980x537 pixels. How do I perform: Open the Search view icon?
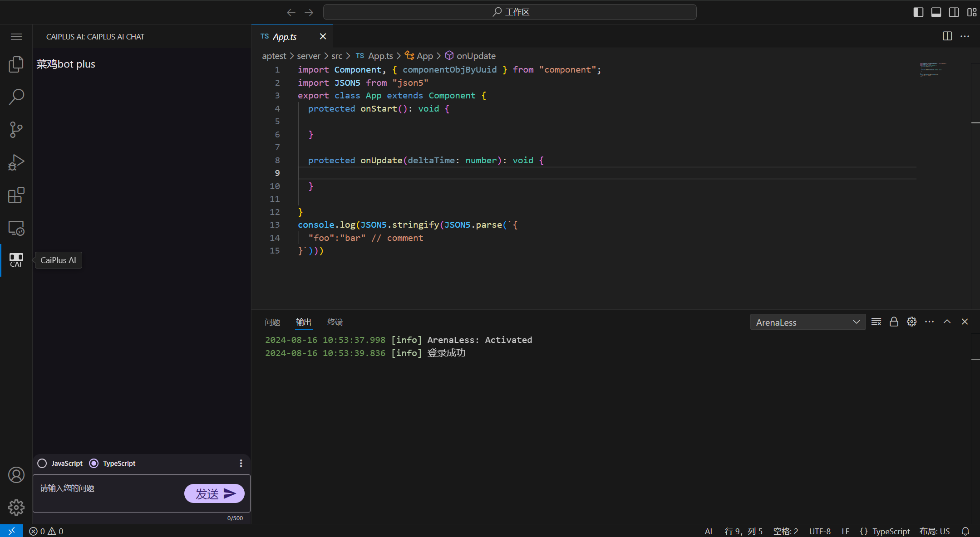tap(16, 97)
